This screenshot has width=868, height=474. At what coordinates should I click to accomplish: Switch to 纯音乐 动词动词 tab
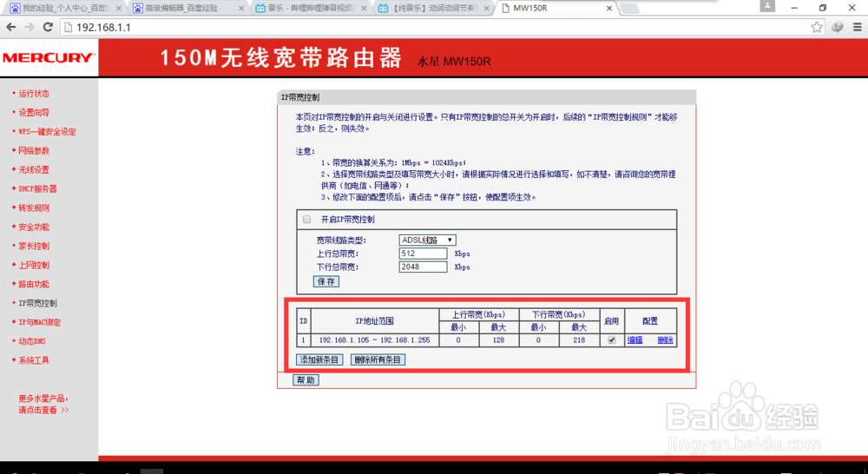433,9
